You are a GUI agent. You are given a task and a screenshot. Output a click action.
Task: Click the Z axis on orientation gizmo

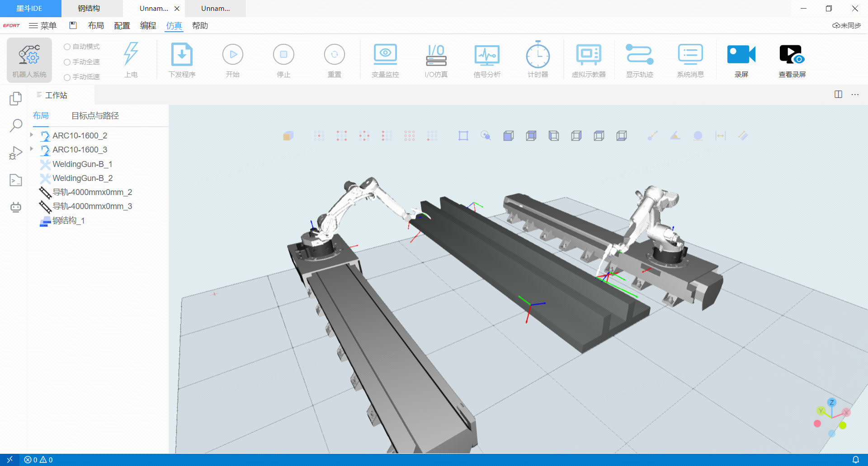[x=831, y=402]
